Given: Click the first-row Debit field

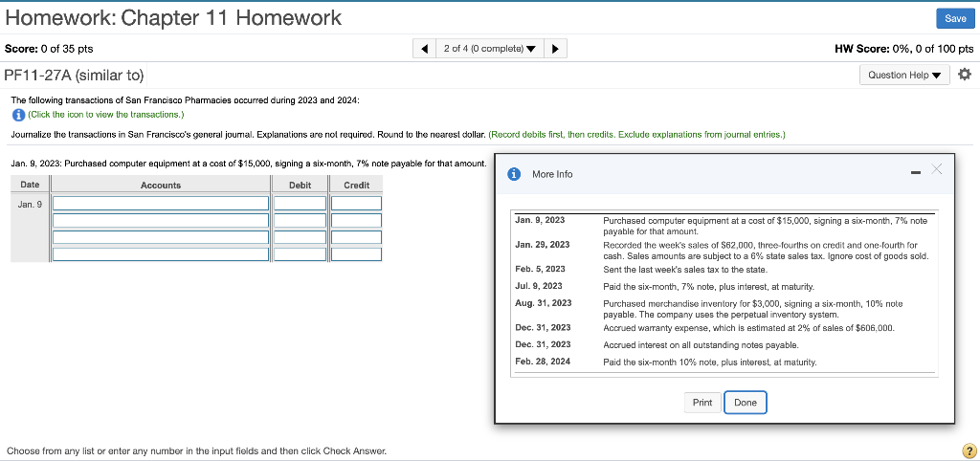Looking at the screenshot, I should (300, 204).
